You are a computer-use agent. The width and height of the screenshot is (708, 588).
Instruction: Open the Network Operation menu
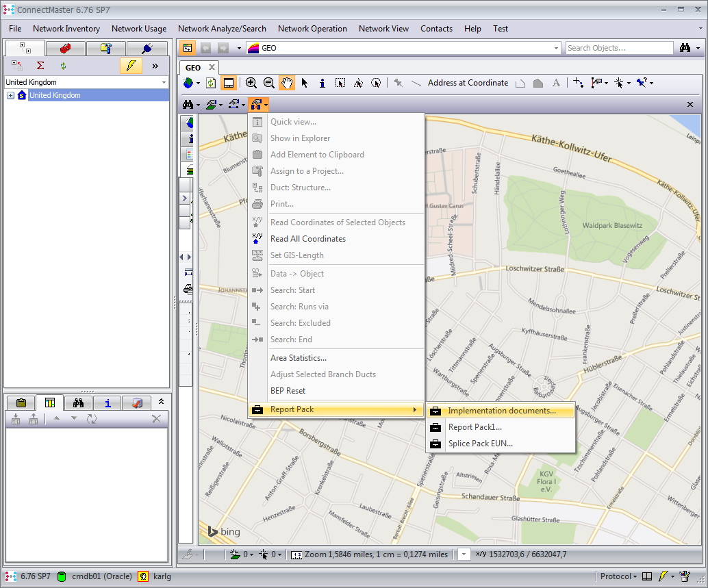tap(312, 29)
